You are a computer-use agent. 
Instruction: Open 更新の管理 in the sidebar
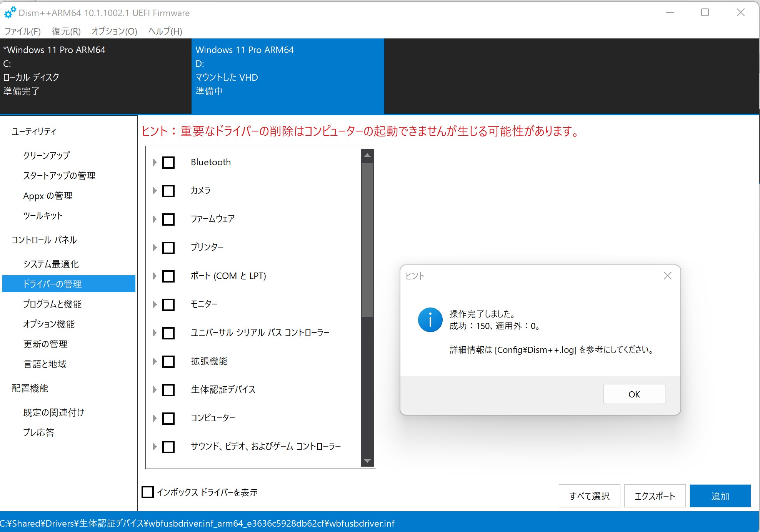[45, 344]
